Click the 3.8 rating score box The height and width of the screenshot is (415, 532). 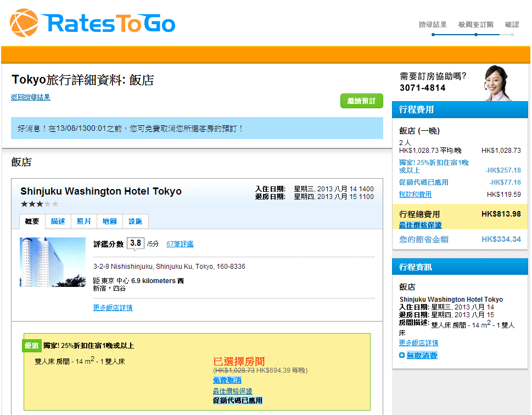pyautogui.click(x=136, y=243)
